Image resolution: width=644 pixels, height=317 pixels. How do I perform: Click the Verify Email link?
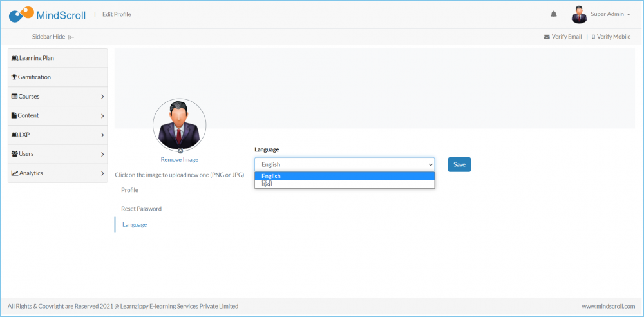pyautogui.click(x=563, y=37)
